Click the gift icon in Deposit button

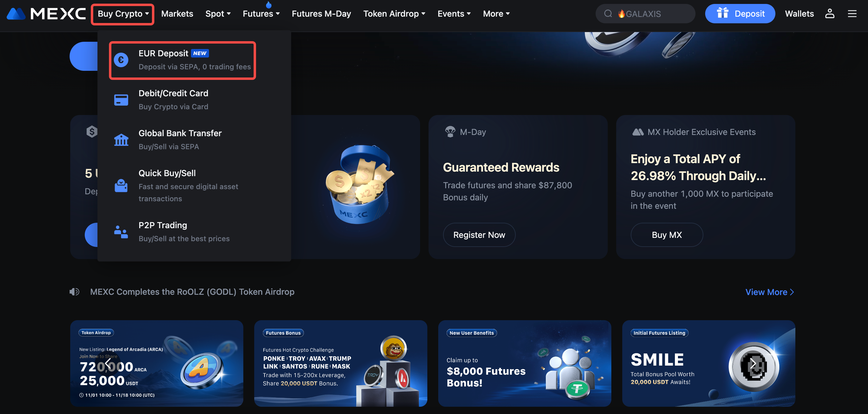pyautogui.click(x=722, y=13)
